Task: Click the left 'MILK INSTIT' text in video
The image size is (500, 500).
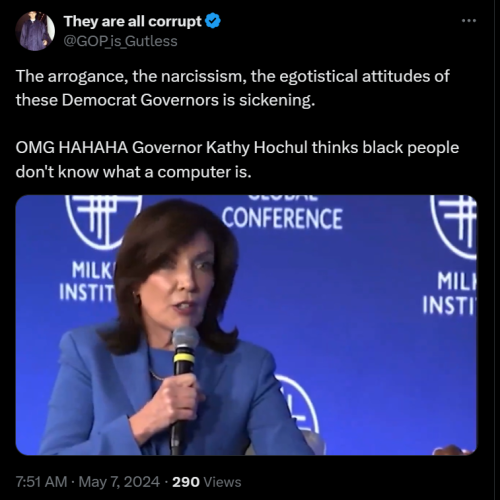Action: pos(87,281)
